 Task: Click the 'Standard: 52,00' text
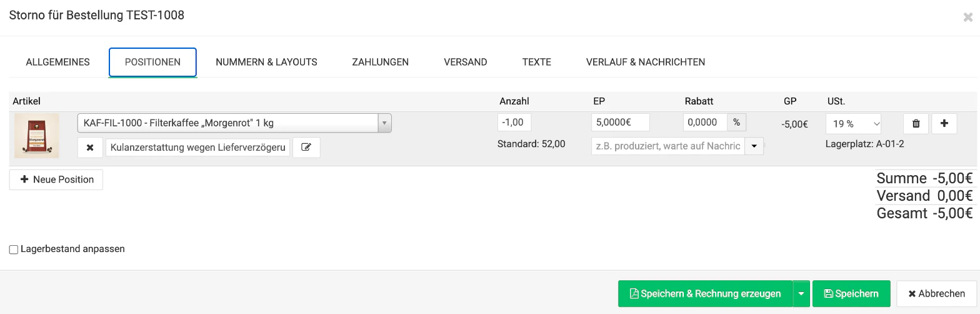coord(531,144)
